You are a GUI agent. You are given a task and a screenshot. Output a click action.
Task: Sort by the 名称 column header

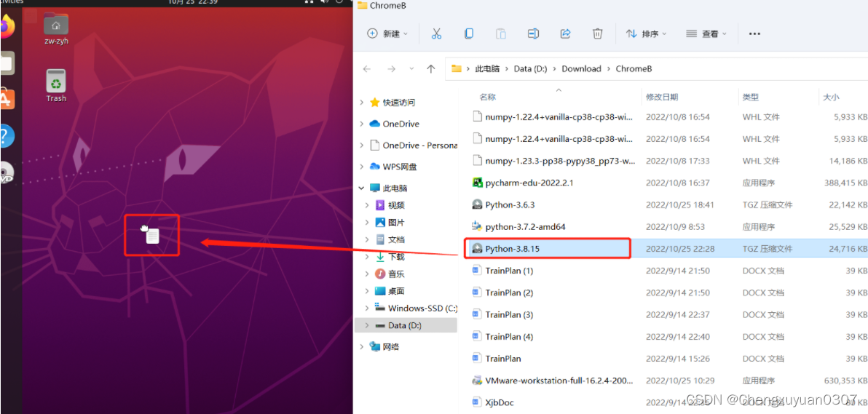point(488,97)
